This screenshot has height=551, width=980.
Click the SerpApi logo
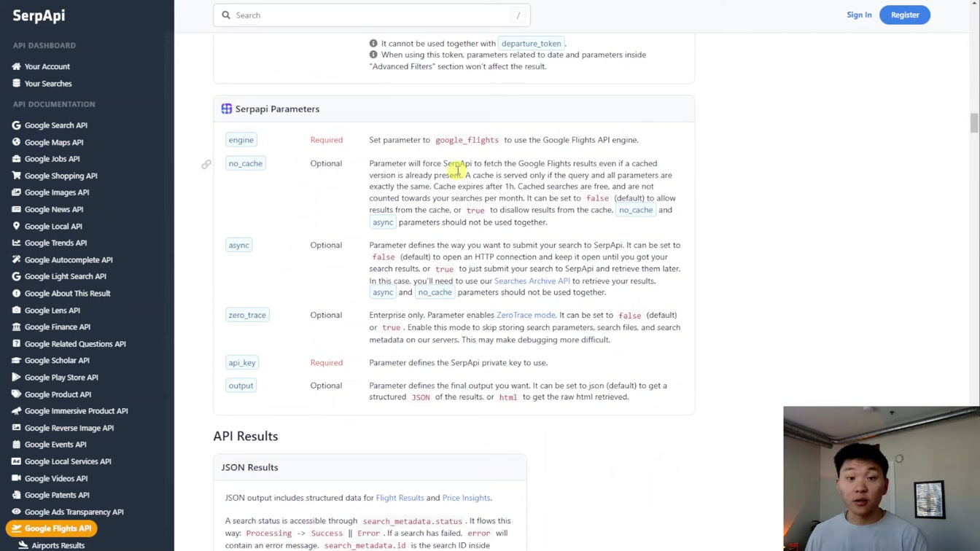pos(39,15)
